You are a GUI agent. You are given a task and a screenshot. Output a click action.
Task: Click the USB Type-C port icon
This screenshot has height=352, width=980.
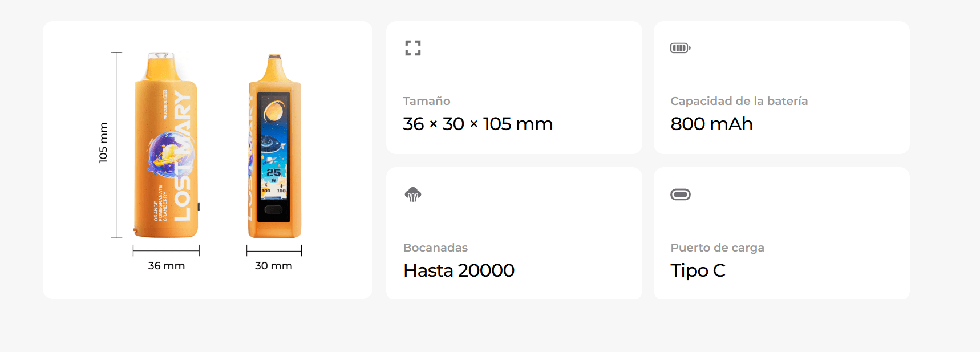(681, 195)
